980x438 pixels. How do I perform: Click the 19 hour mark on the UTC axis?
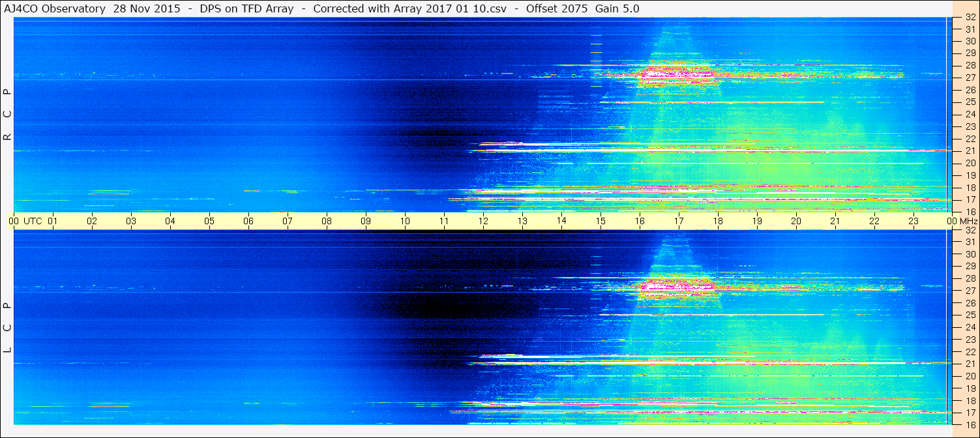pyautogui.click(x=757, y=221)
